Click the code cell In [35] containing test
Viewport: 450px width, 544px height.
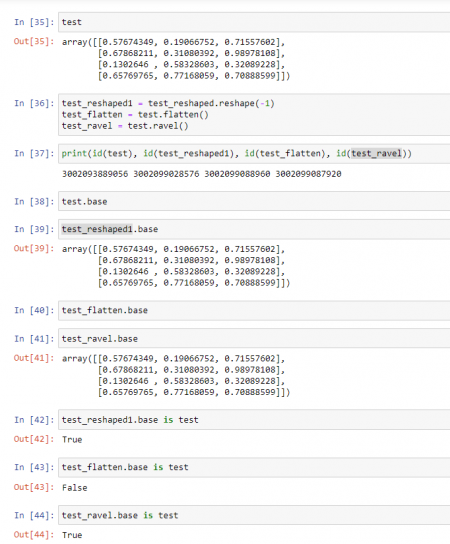pos(254,22)
